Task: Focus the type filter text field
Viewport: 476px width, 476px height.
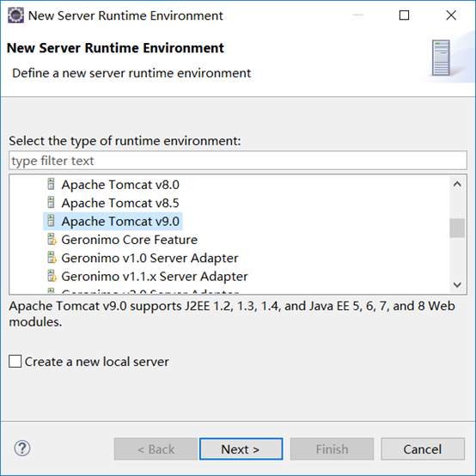Action: point(238,161)
